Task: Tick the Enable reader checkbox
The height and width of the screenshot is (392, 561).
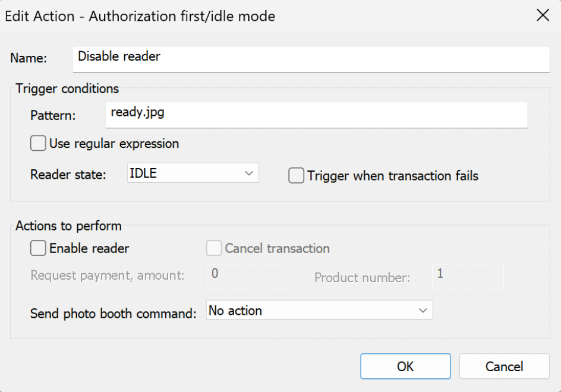Action: pos(38,248)
